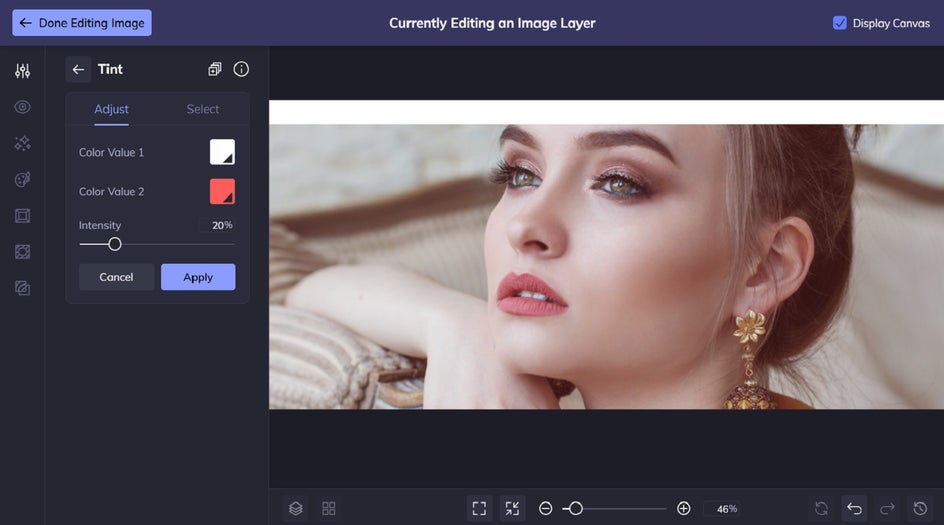Show Tint info icon
The width and height of the screenshot is (944, 525).
(241, 69)
